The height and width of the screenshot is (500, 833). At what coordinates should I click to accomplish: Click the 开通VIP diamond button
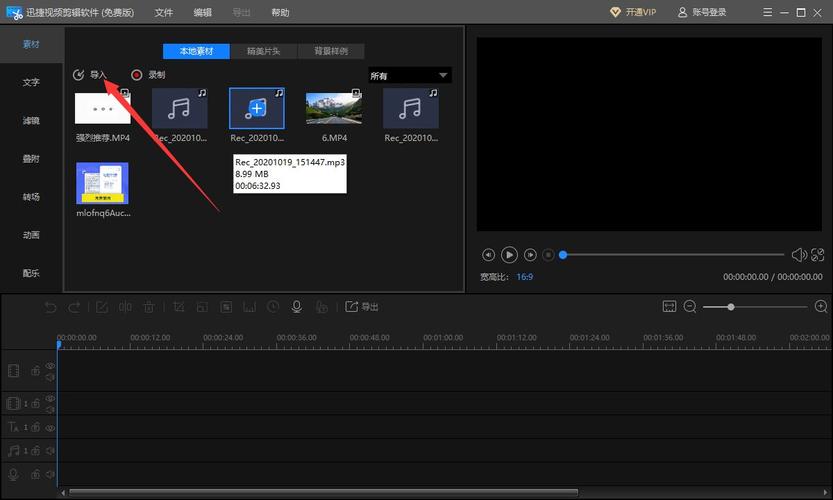[633, 12]
